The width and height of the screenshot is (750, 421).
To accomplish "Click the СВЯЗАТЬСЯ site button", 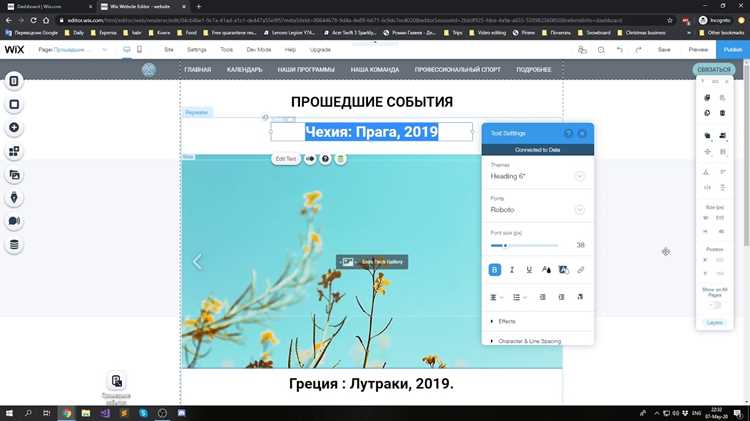I will (x=714, y=69).
